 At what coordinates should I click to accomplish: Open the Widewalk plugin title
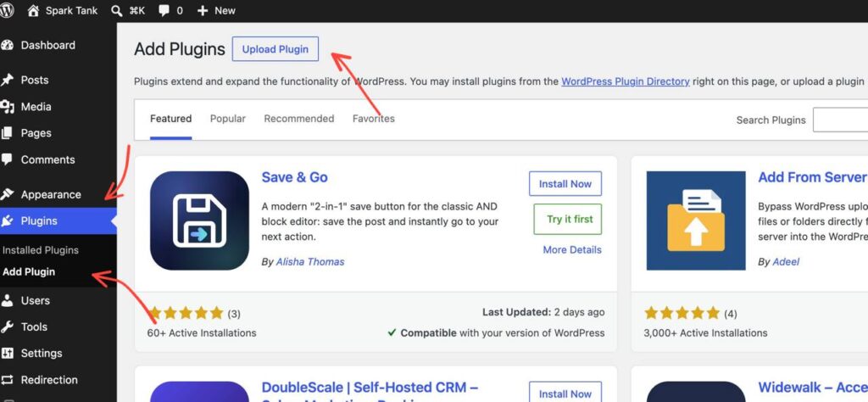[813, 388]
